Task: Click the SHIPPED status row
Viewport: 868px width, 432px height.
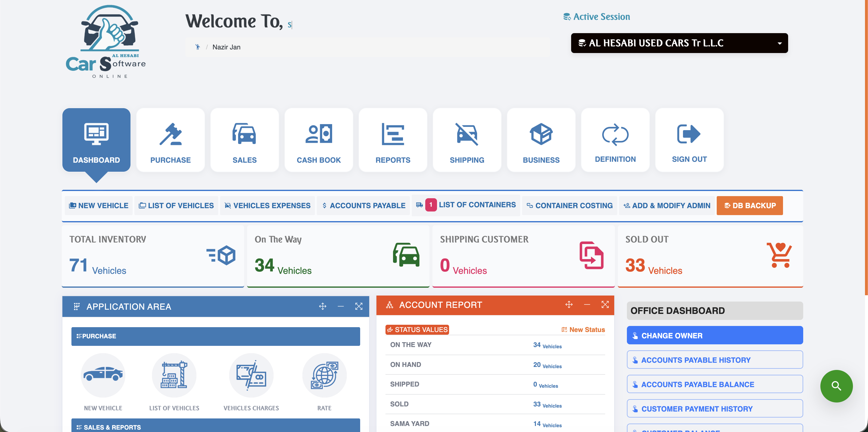Action: pos(495,384)
